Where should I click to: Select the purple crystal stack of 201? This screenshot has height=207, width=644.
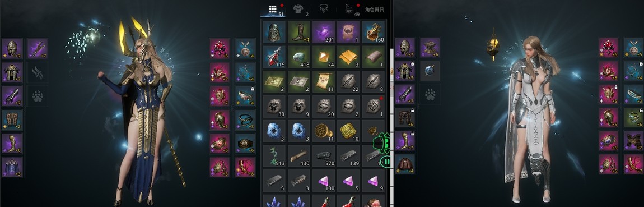pyautogui.click(x=323, y=32)
